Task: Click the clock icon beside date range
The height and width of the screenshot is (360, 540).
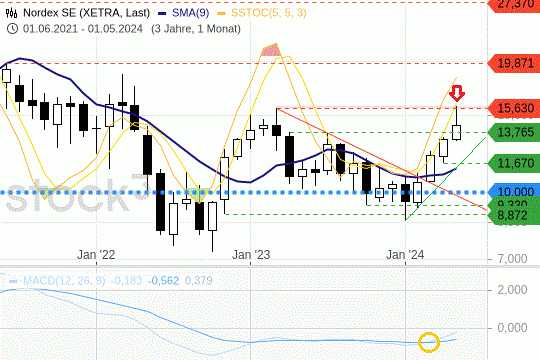Action: pyautogui.click(x=12, y=29)
